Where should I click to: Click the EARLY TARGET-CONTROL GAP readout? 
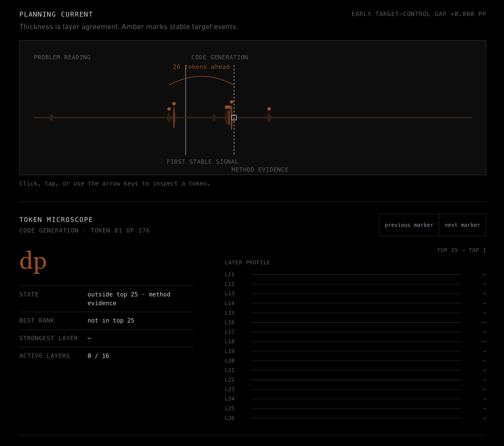[419, 14]
